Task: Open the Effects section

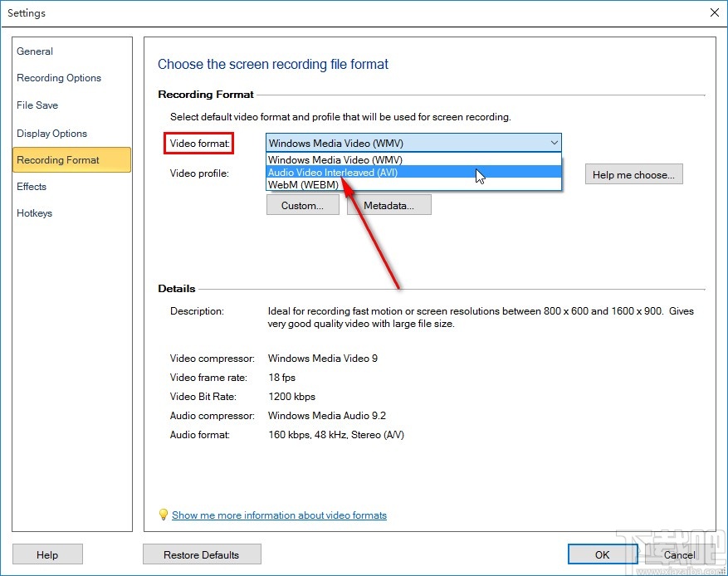Action: (x=32, y=187)
